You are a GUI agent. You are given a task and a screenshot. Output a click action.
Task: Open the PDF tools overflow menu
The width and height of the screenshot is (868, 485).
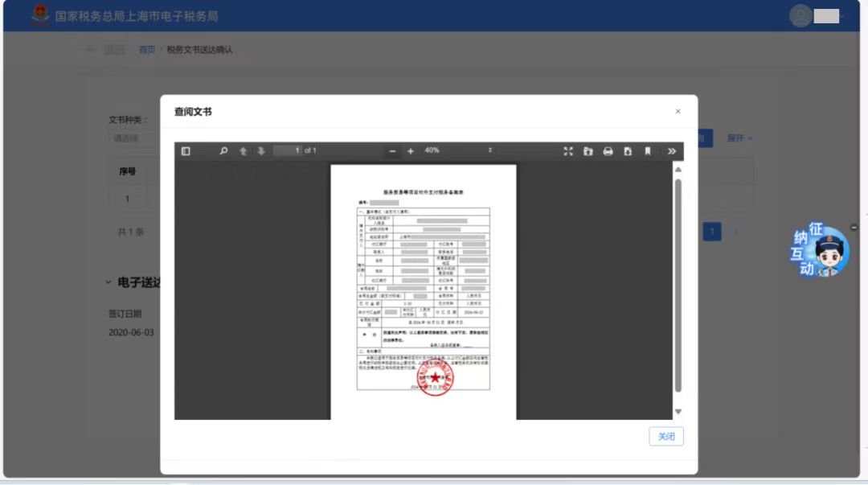pos(671,150)
